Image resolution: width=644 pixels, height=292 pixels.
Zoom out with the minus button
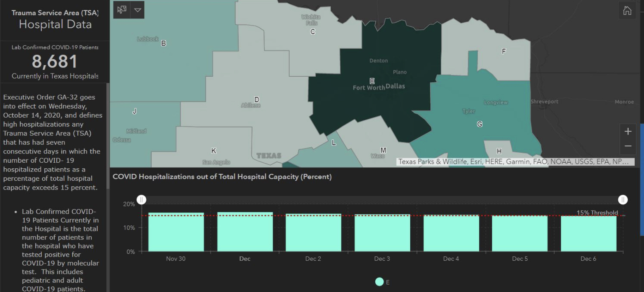click(628, 146)
